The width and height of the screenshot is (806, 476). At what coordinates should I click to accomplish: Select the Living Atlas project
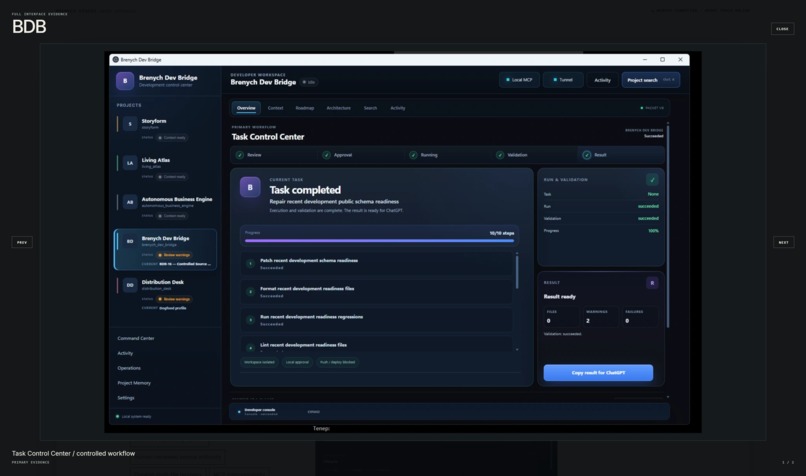[165, 168]
